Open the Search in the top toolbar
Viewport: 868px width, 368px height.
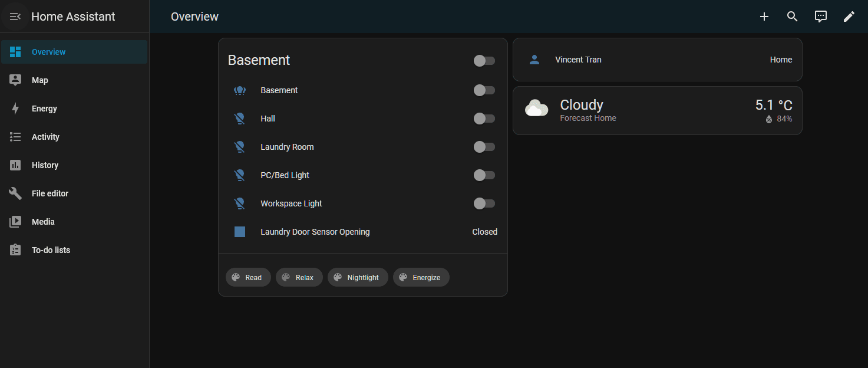coord(792,17)
